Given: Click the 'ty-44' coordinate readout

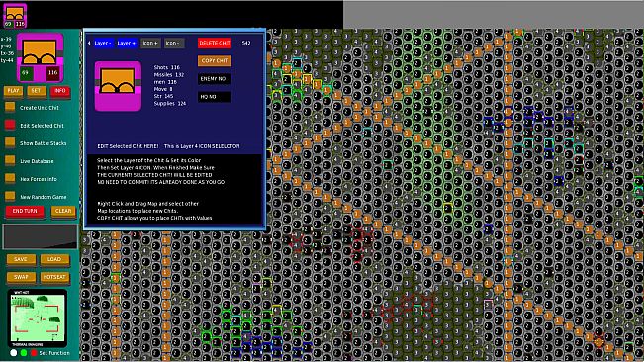Looking at the screenshot, I should 7,60.
